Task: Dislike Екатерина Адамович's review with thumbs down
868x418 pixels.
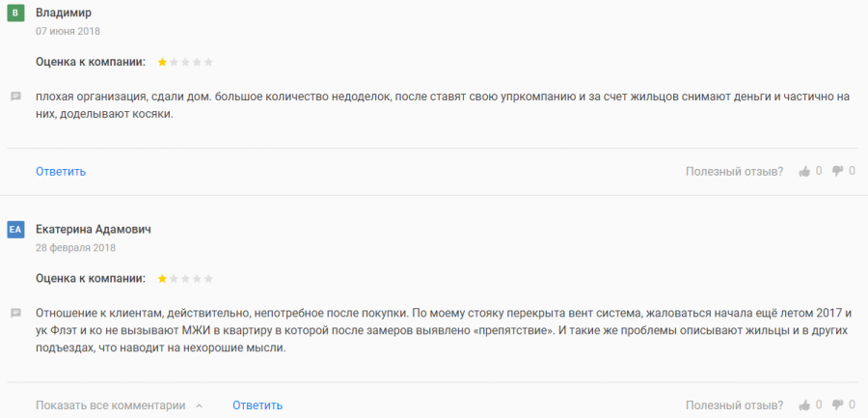Action: [x=837, y=405]
